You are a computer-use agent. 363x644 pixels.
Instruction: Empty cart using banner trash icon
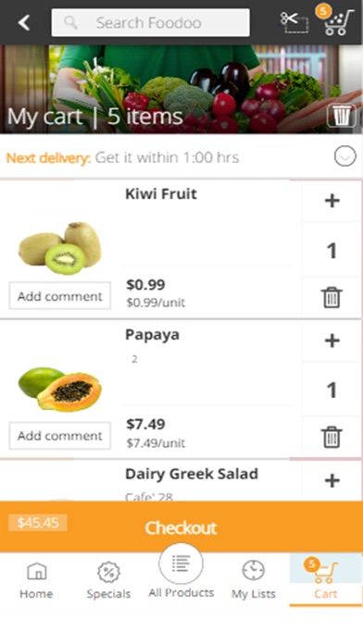[x=342, y=116]
